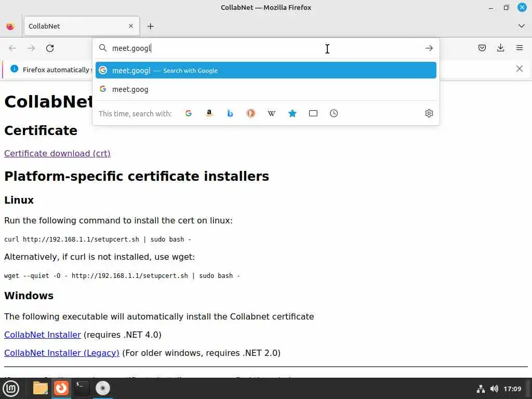Click the disc application taskbar icon
532x399 pixels.
click(x=102, y=388)
